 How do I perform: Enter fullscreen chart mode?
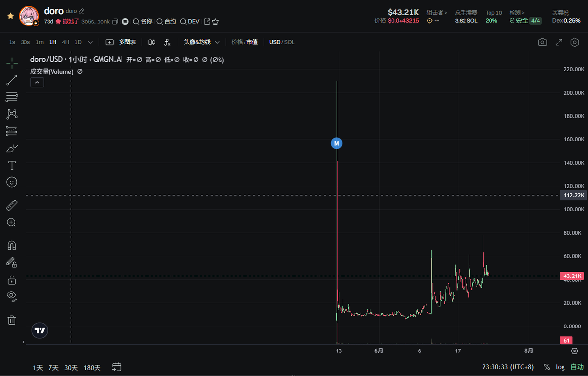(x=559, y=42)
